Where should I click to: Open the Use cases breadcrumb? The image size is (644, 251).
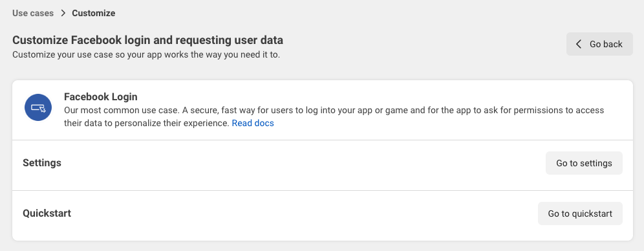point(33,13)
